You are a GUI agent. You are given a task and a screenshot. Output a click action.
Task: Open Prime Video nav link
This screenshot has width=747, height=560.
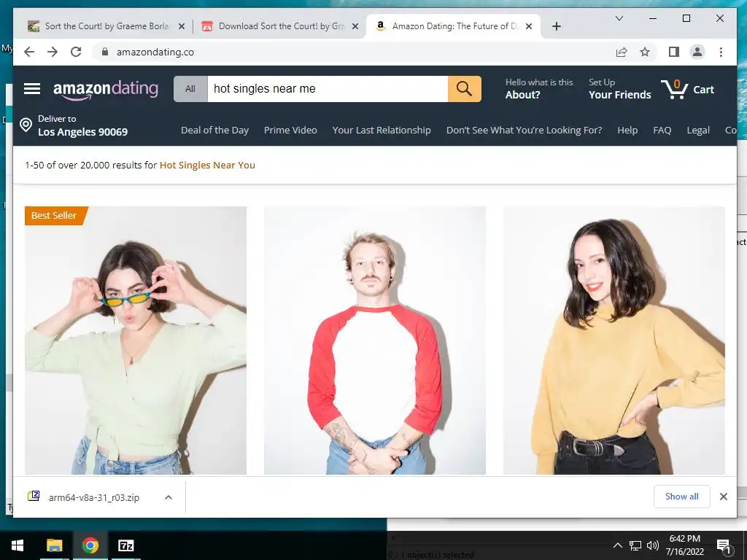tap(290, 130)
